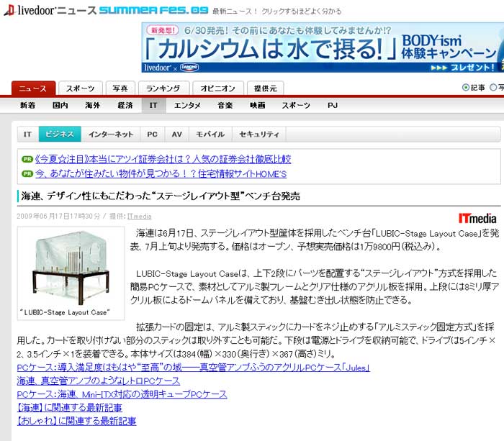Viewport: 504px width, 441px height.
Task: Click the プレゼント arrow in the banner ad
Action: (462, 68)
